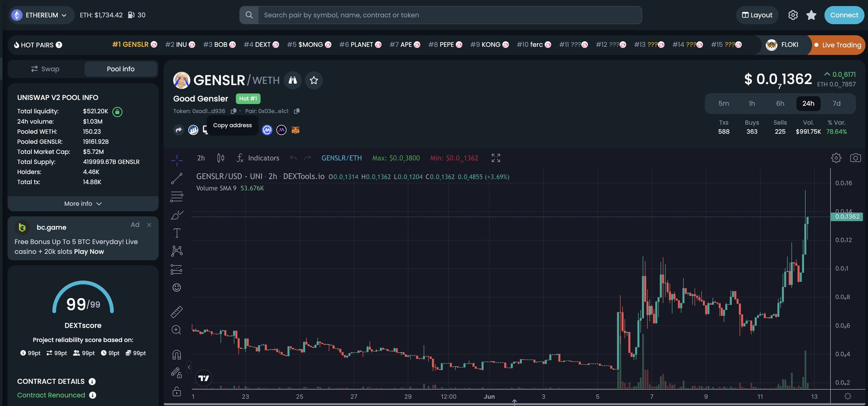Click the TradingView logo on chart
868x406 pixels.
pos(204,378)
